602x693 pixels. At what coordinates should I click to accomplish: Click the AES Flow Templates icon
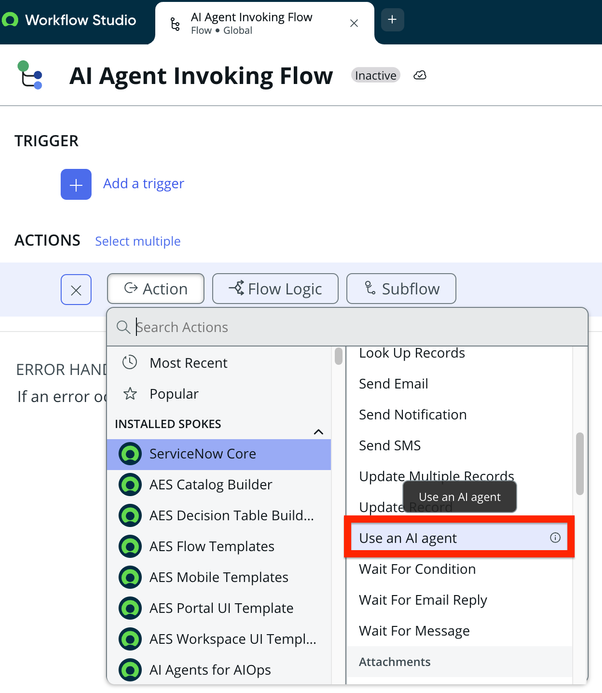(x=130, y=547)
